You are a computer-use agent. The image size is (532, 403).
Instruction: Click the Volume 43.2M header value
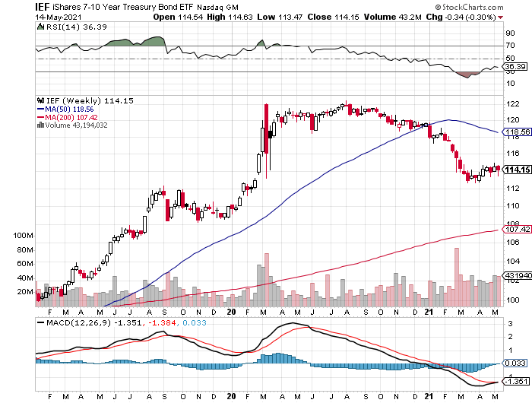point(393,17)
